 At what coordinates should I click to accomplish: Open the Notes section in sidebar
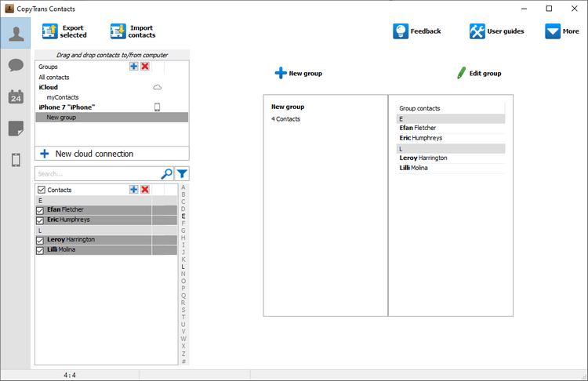pyautogui.click(x=16, y=129)
